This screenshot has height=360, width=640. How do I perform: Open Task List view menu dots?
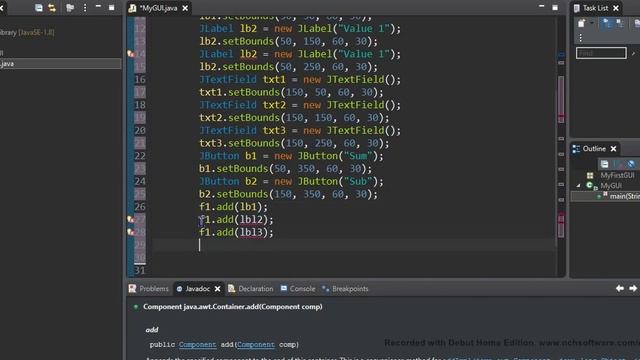[580, 38]
